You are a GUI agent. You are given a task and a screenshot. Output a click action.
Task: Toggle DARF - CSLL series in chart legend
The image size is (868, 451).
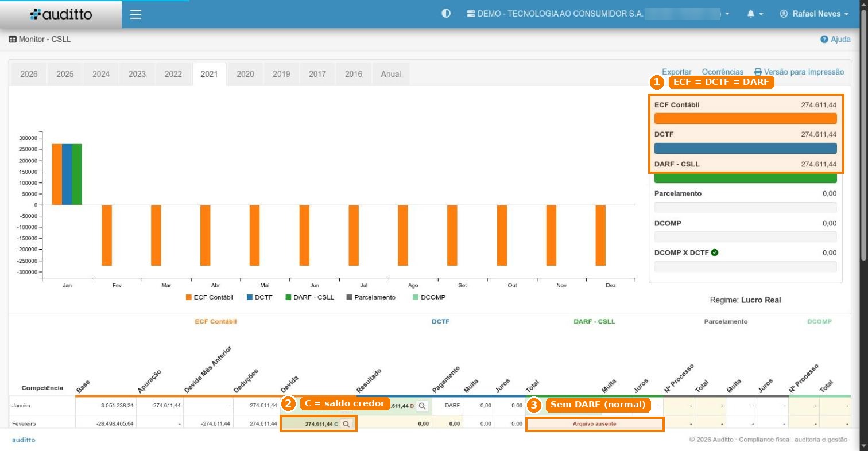(x=309, y=297)
